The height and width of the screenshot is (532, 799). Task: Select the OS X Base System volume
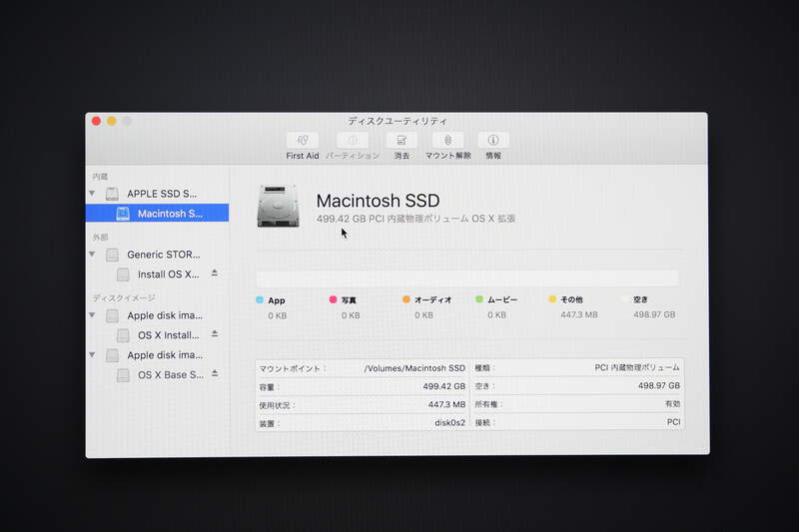point(169,374)
